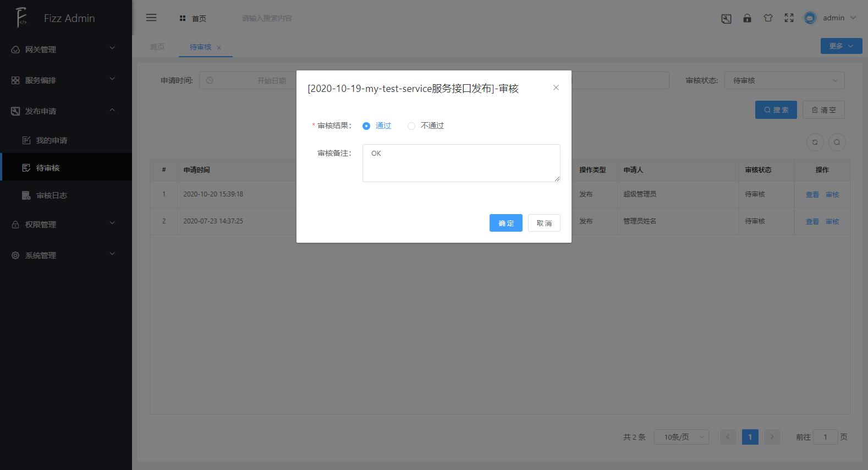Click the hamburger menu collapse icon
Image resolution: width=868 pixels, height=470 pixels.
pos(151,18)
